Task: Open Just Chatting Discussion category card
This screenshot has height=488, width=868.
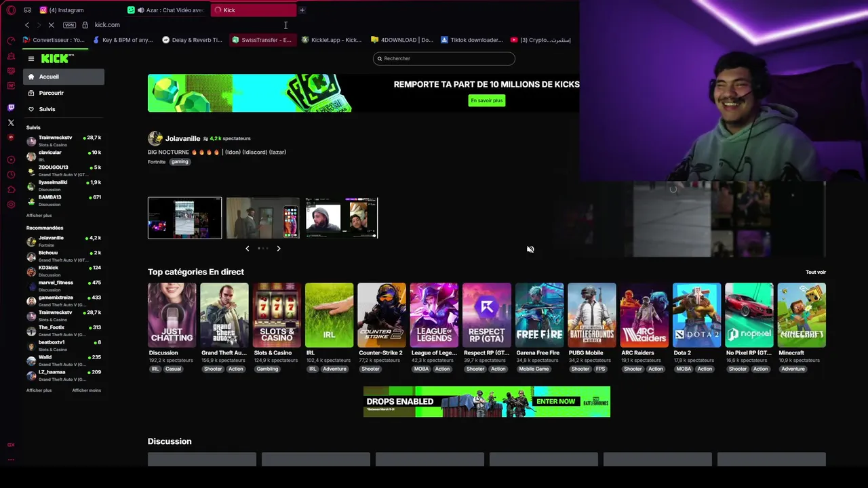Action: click(x=172, y=315)
